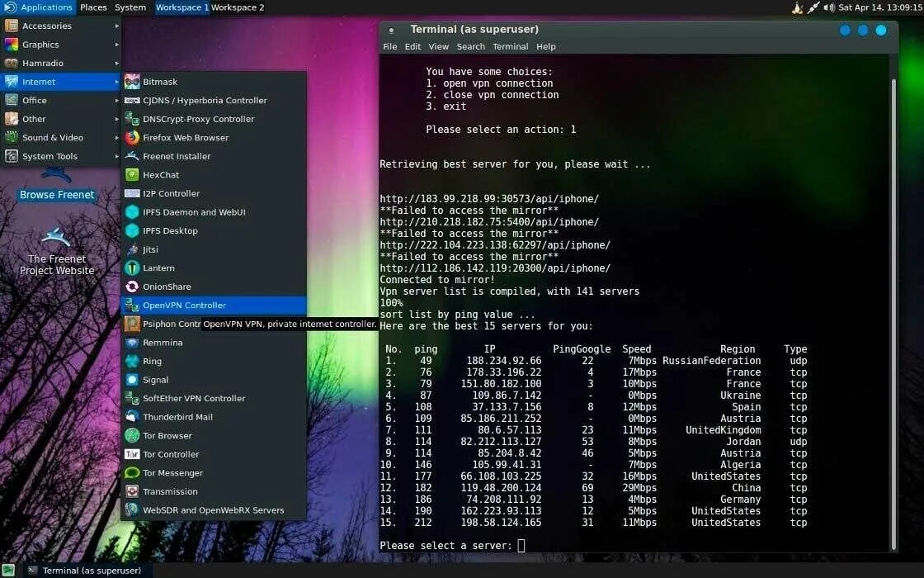Click the IPFS Desktop icon
The width and height of the screenshot is (924, 578).
[132, 230]
